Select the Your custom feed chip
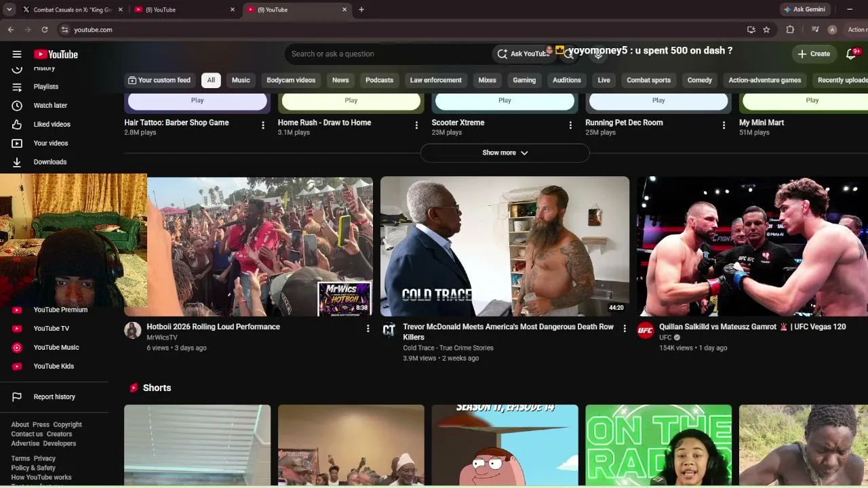868x488 pixels. (x=159, y=80)
